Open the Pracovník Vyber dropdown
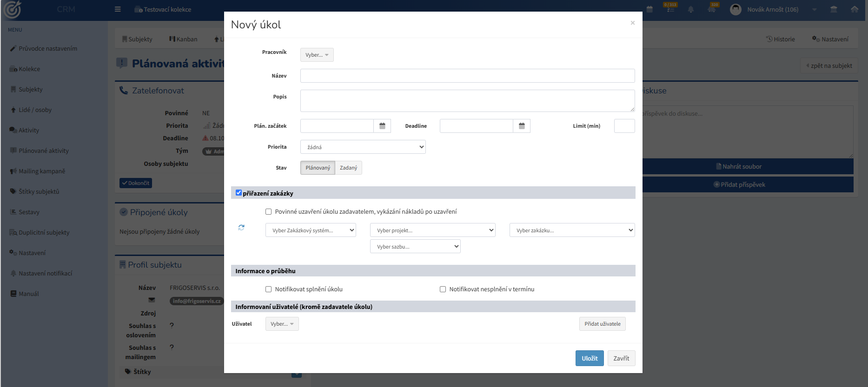The width and height of the screenshot is (868, 387). pyautogui.click(x=317, y=55)
